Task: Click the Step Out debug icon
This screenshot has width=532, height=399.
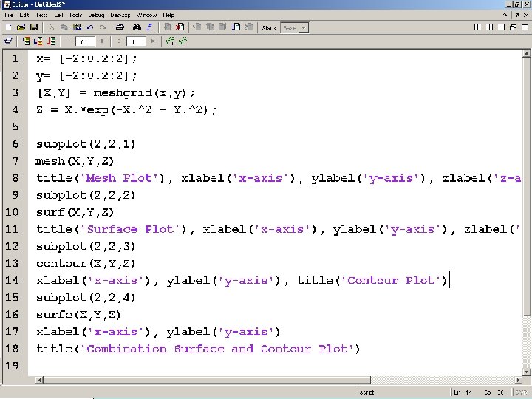Action: pyautogui.click(x=223, y=27)
